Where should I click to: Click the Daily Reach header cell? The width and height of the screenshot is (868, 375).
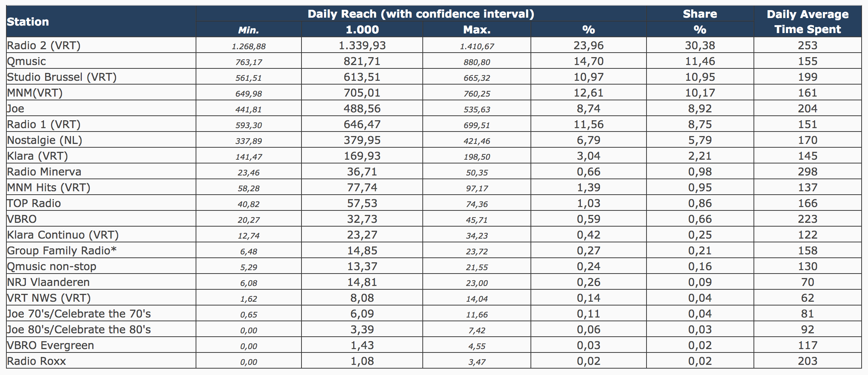point(420,14)
